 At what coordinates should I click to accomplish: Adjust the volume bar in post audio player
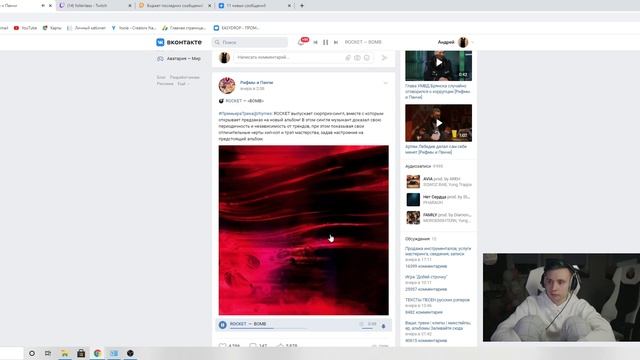tap(367, 328)
